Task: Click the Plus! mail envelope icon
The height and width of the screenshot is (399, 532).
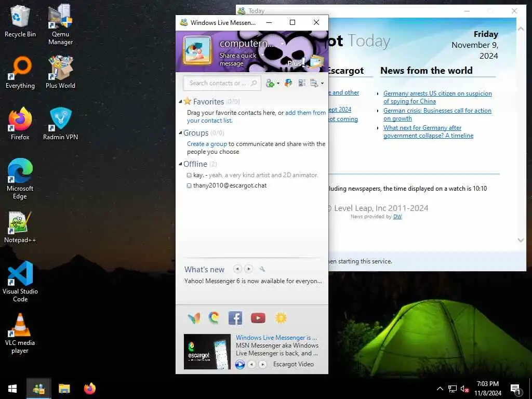Action: coord(316,61)
